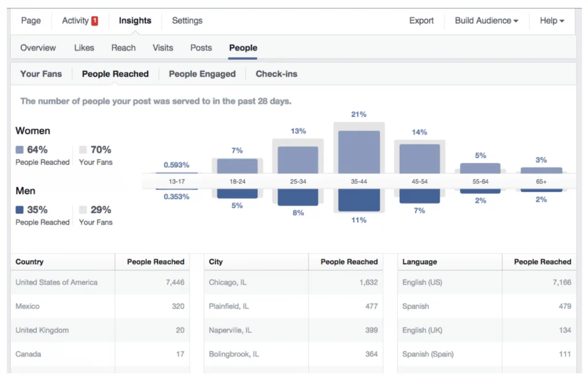
Task: View the People Engaged sub-tab
Action: coord(202,74)
